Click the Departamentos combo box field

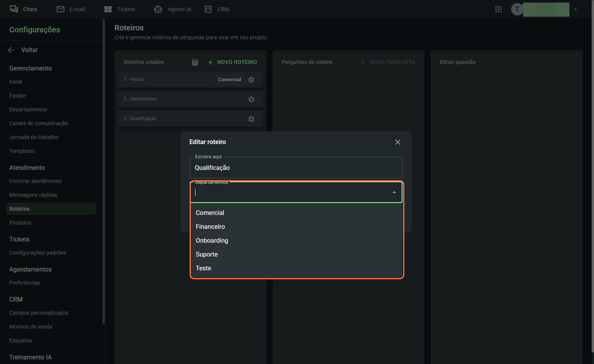click(x=296, y=192)
